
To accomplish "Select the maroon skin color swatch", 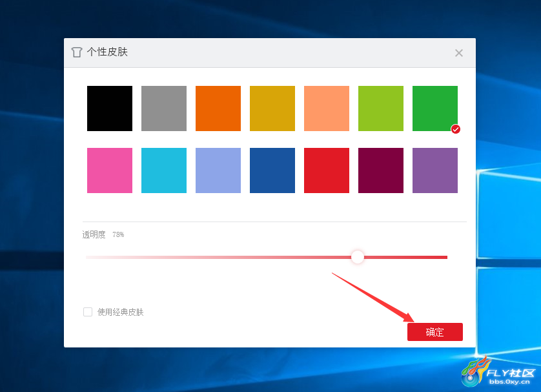I will coord(380,170).
